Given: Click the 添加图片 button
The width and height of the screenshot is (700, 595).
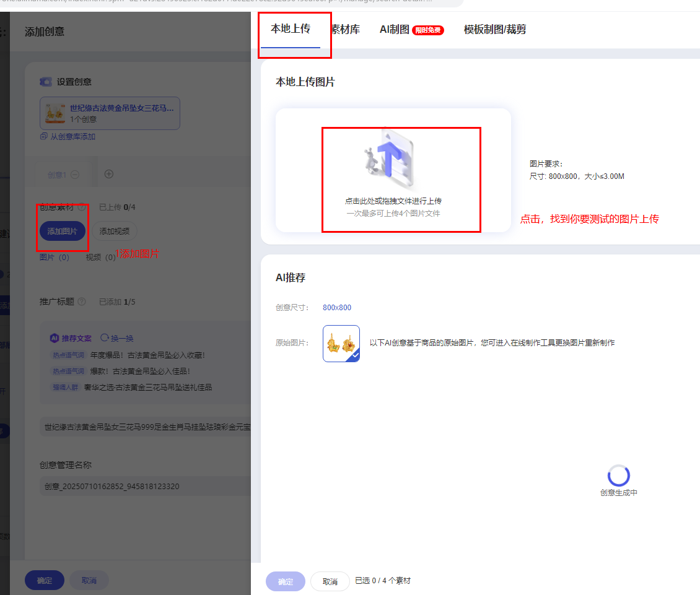Looking at the screenshot, I should tap(63, 231).
